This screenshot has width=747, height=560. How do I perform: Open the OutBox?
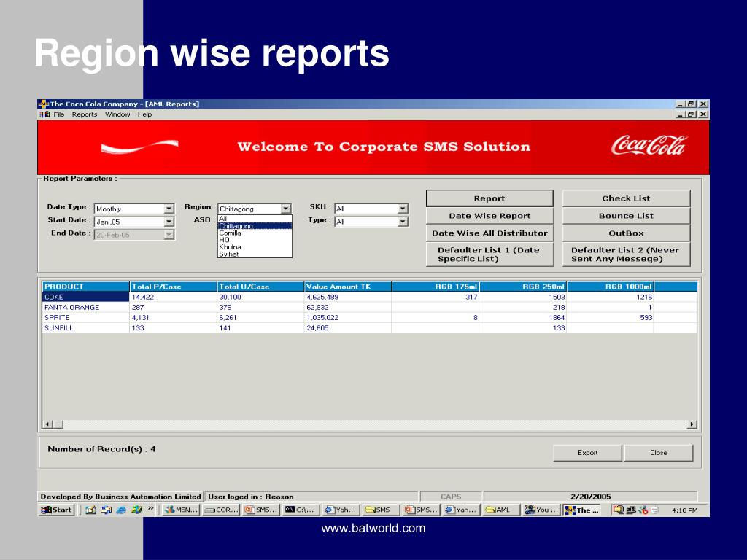[x=626, y=233]
